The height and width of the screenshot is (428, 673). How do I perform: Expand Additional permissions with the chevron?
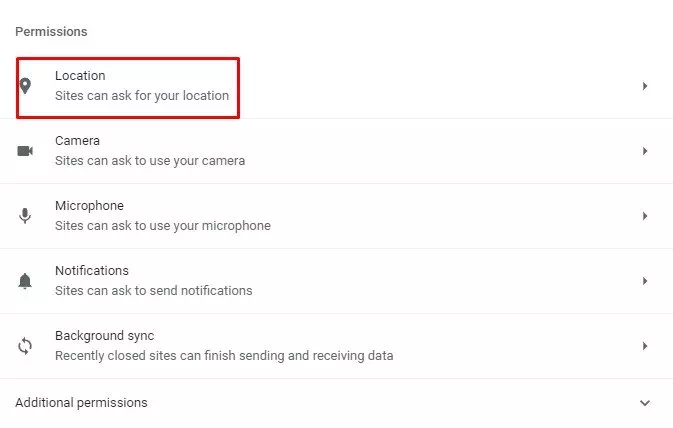coord(645,403)
